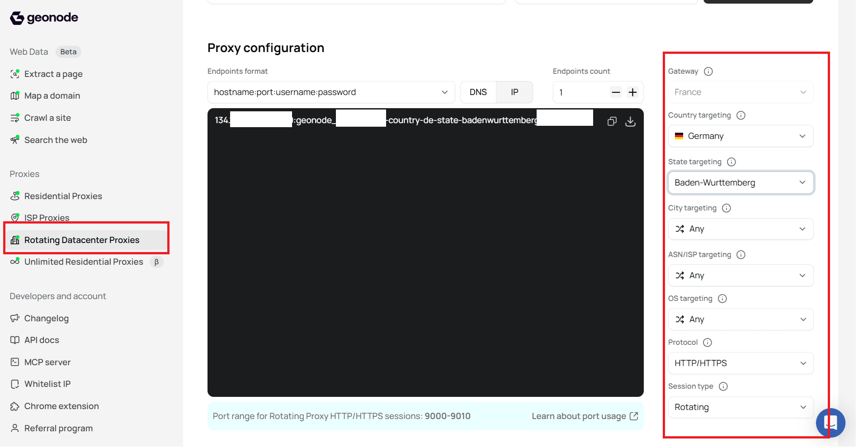The image size is (868, 448).
Task: Download the endpoints list
Action: pos(631,121)
